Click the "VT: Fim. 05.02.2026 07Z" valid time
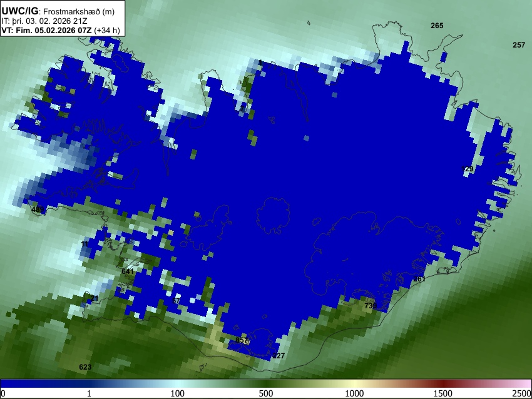Screen dimensions: 532x399 46,30
